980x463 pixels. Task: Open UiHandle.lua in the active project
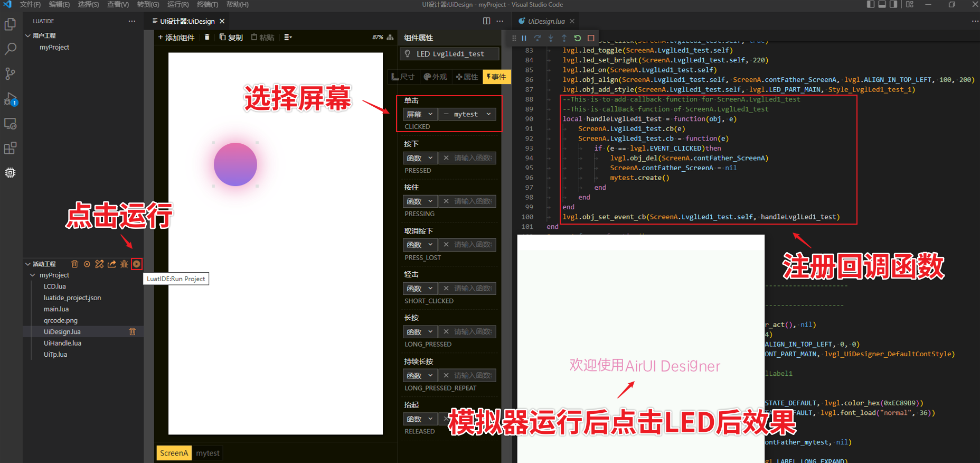tap(62, 343)
